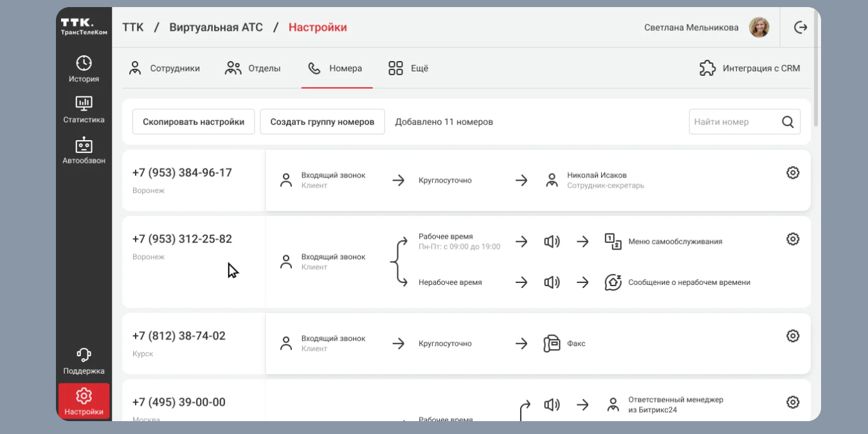Open the История section in sidebar

point(84,69)
